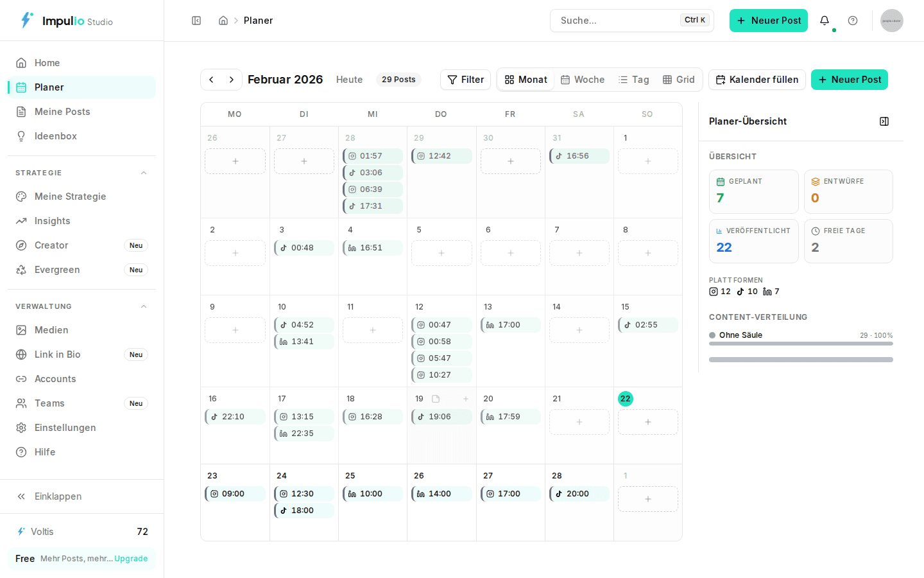Open Medien under Verwaltung
The image size is (924, 578).
point(51,329)
